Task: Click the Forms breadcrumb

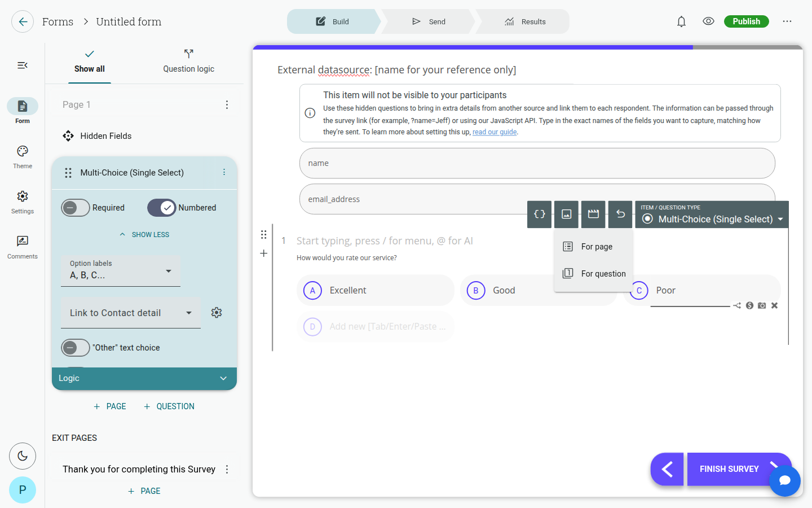Action: click(x=58, y=22)
